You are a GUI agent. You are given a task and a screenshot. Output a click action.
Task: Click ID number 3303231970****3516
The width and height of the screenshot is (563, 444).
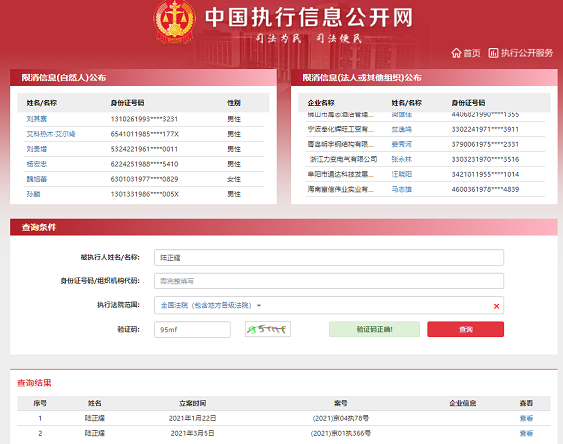[x=485, y=159]
